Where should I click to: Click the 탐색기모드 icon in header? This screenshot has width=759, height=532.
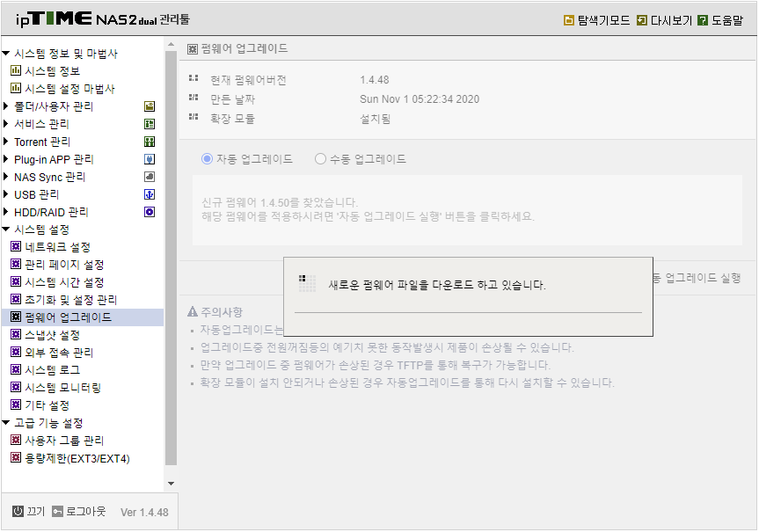coord(569,20)
